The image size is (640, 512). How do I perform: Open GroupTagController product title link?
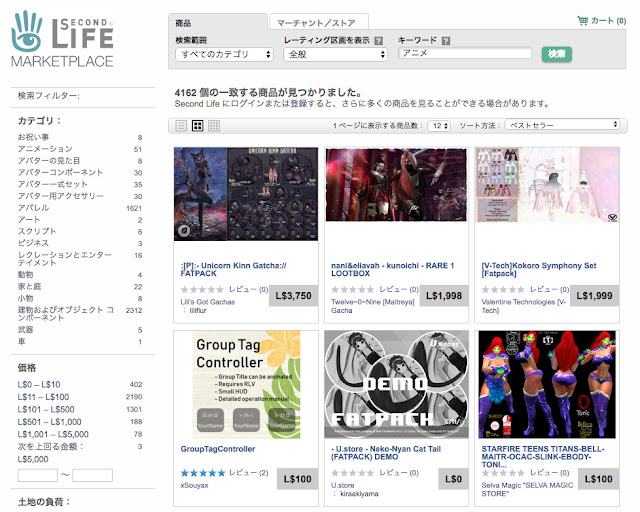pos(218,449)
